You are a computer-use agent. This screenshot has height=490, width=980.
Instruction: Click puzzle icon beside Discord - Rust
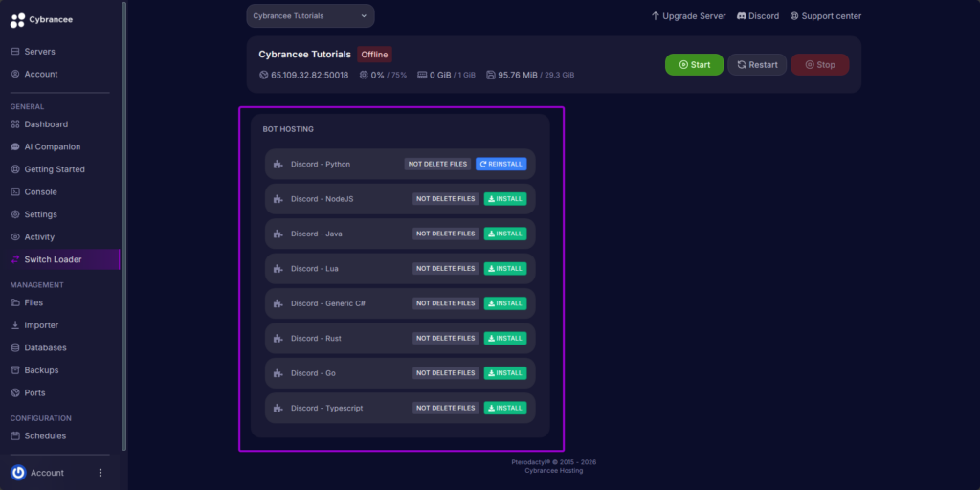[x=278, y=339]
